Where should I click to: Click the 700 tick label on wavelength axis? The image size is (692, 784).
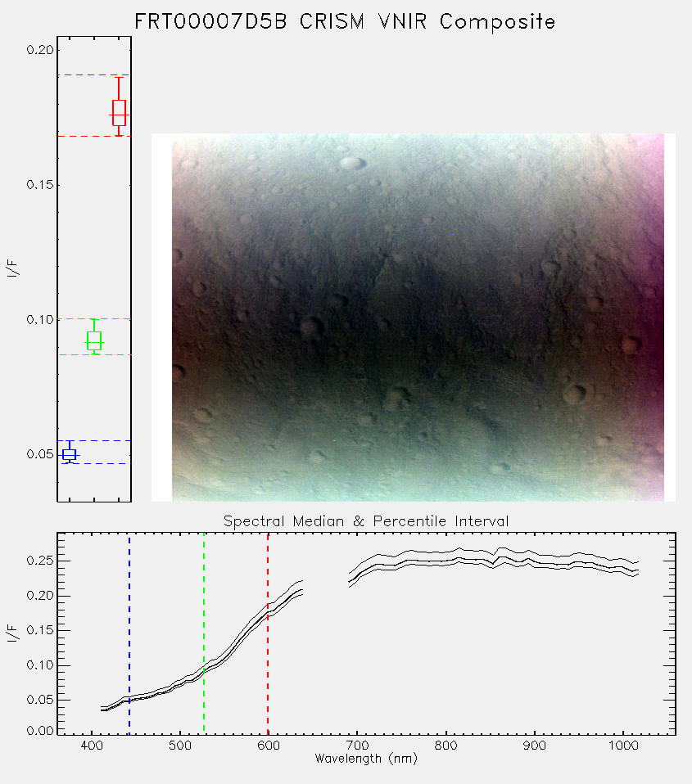pos(357,746)
